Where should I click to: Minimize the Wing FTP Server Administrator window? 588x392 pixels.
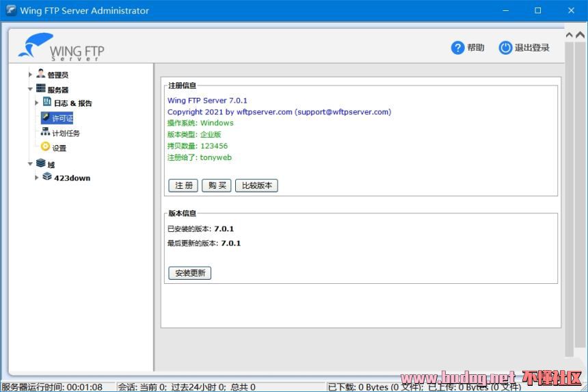click(506, 10)
